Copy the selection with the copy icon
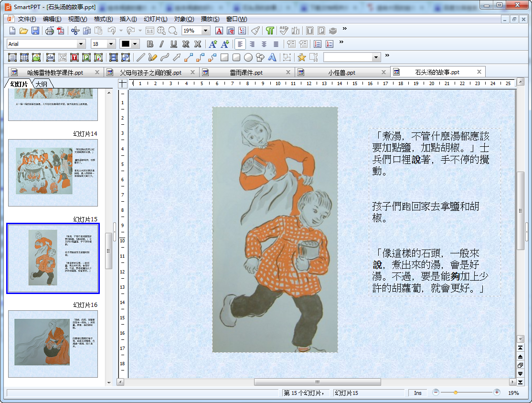 87,31
